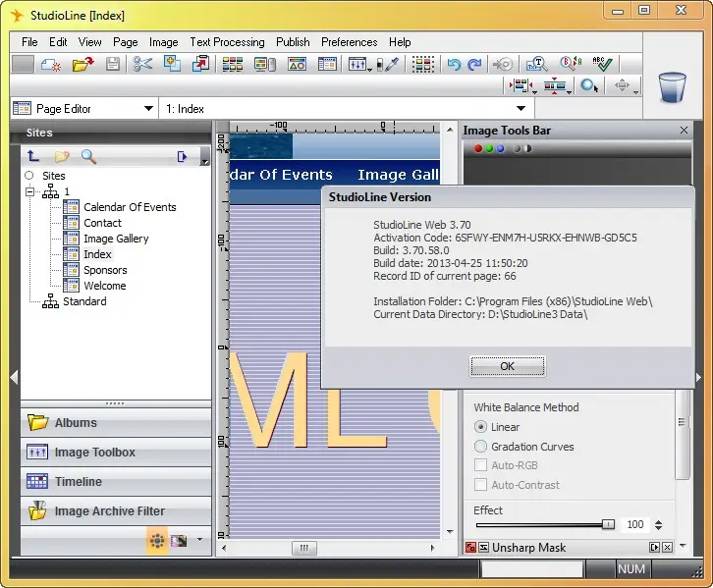The height and width of the screenshot is (588, 713).
Task: Click the find and replace icon
Action: [571, 64]
